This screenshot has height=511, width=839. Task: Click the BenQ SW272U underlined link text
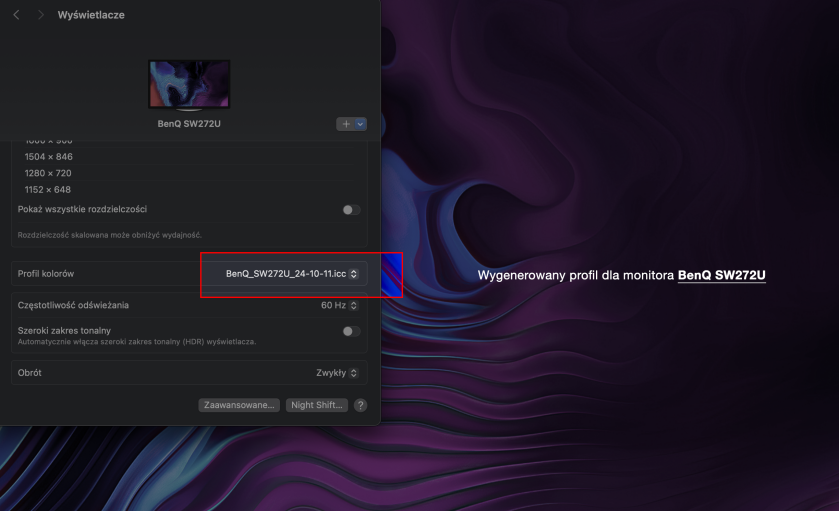[721, 275]
